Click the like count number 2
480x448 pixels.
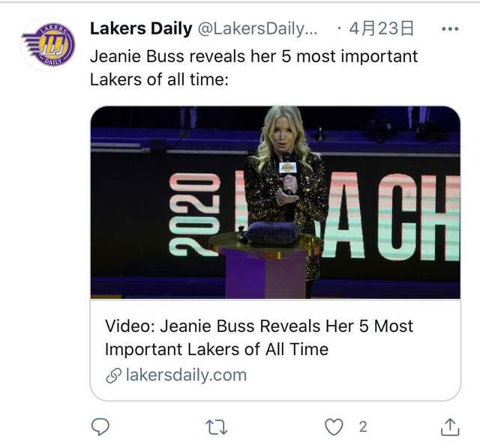[363, 426]
